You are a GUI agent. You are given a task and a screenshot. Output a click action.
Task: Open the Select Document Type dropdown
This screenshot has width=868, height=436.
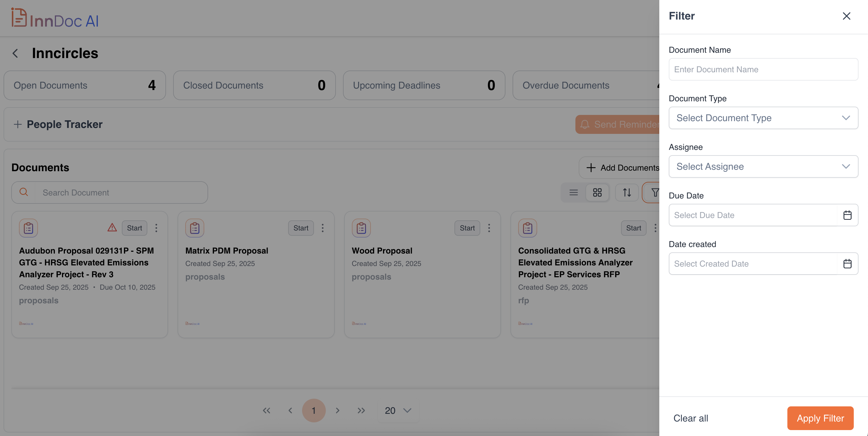[763, 118]
